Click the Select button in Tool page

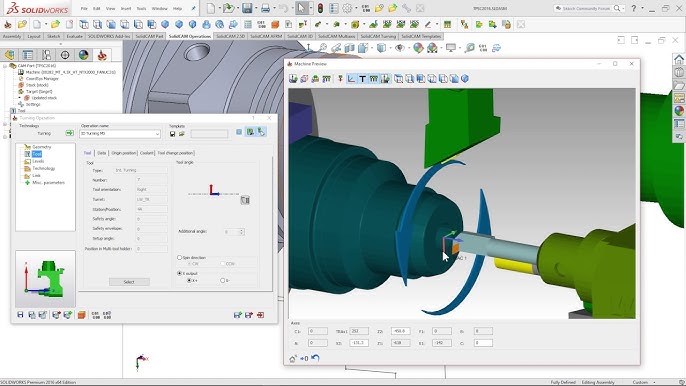pos(129,282)
